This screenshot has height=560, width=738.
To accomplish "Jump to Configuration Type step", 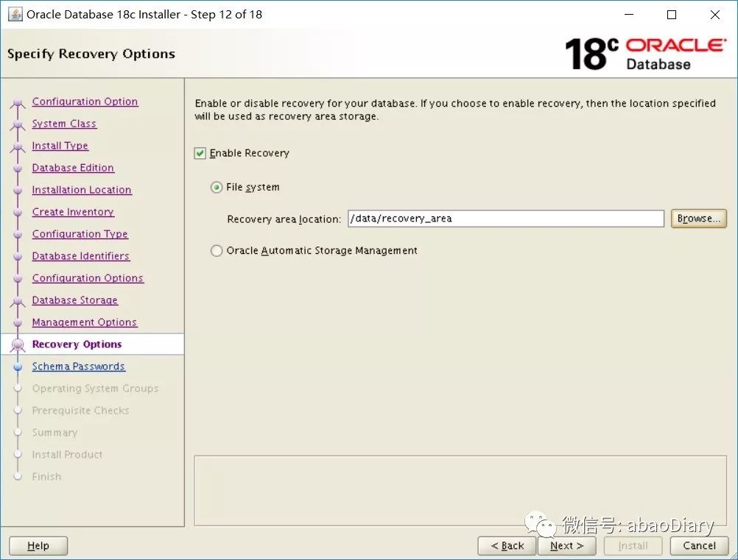I will tap(80, 234).
